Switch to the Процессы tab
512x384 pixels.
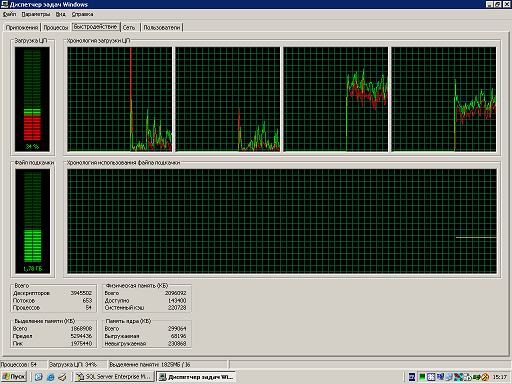[56, 27]
